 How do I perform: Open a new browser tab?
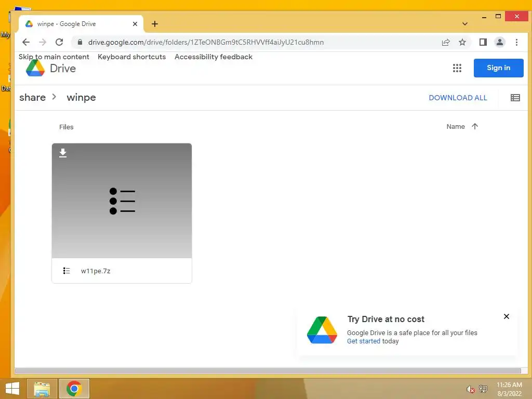pos(155,24)
